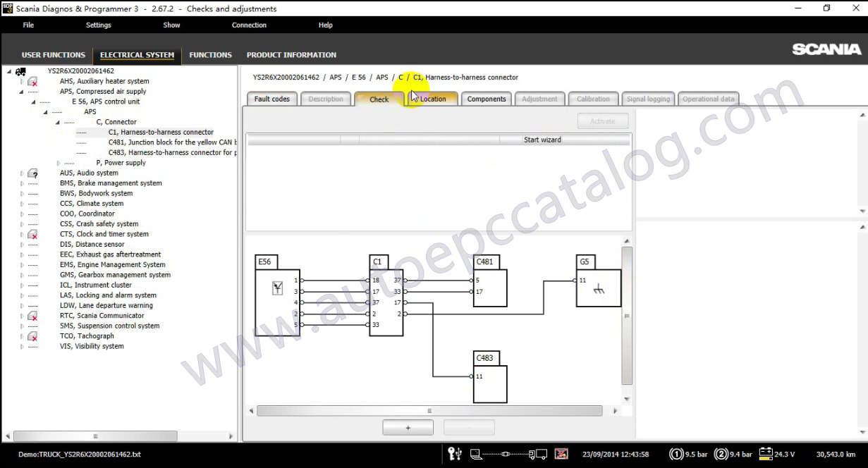The width and height of the screenshot is (868, 468).
Task: Select C481 Junction block tree item
Action: [x=171, y=142]
